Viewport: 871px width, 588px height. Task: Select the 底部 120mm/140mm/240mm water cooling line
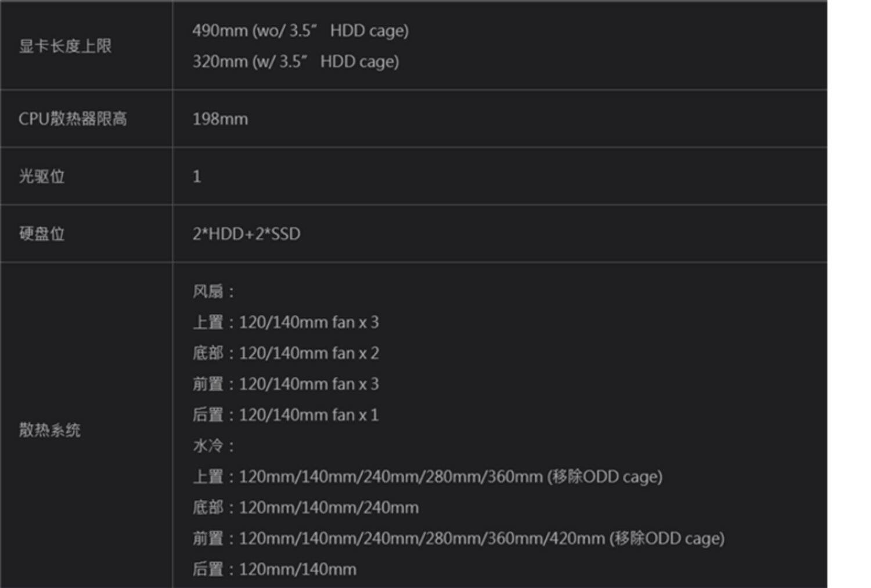click(x=305, y=508)
